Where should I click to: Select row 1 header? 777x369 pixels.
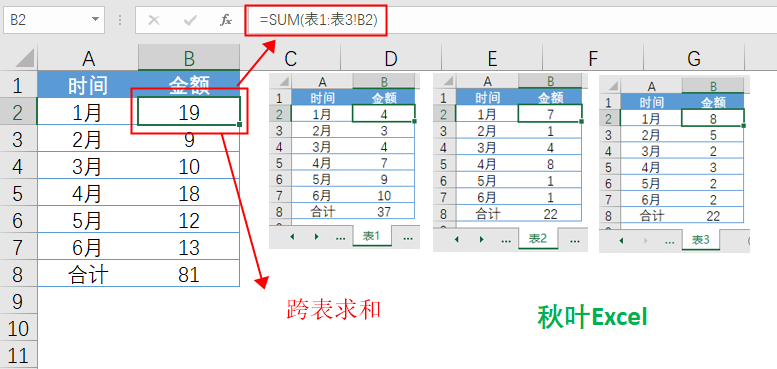coord(18,85)
